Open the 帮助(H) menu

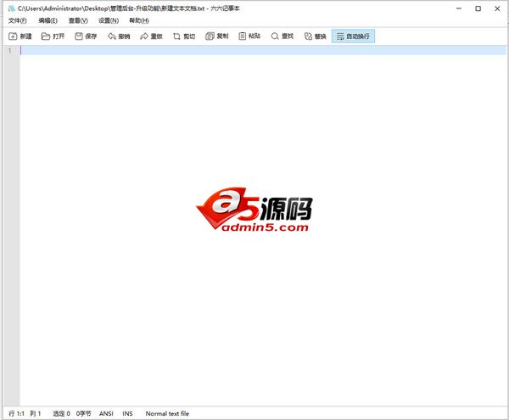139,20
